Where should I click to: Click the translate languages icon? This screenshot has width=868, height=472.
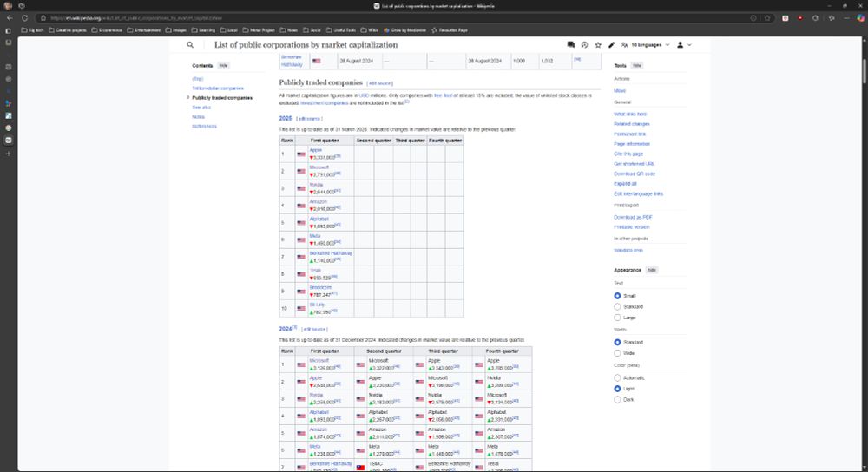624,45
